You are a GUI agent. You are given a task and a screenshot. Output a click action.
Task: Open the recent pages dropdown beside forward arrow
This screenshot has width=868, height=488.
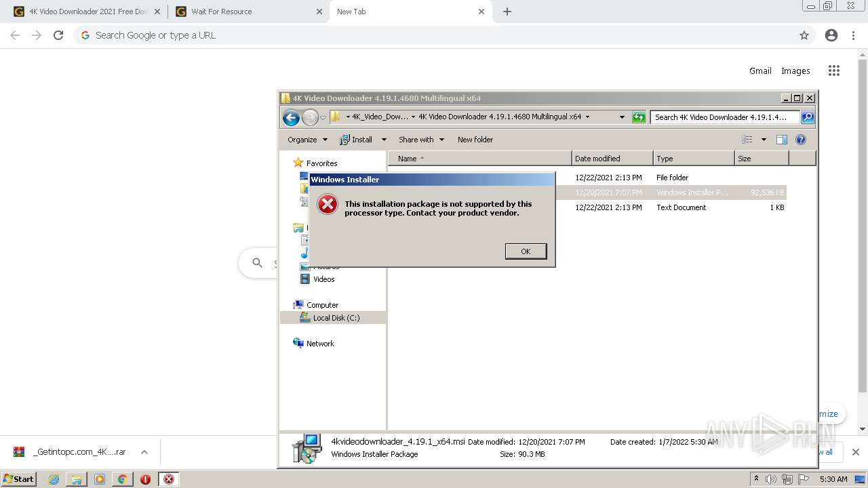point(323,117)
